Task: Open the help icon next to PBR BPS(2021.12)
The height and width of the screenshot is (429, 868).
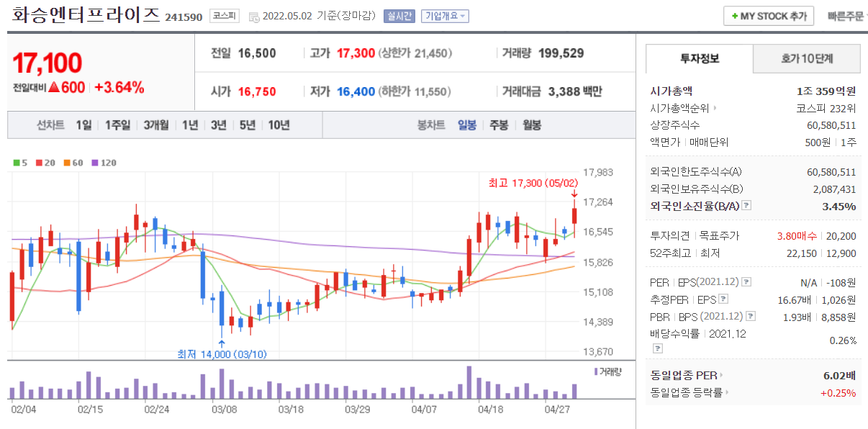Action: coord(751,317)
